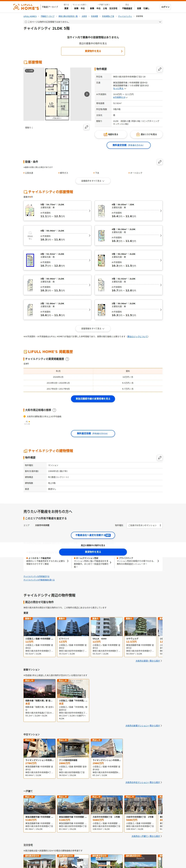The height and width of the screenshot is (868, 186).
Task: Flood risk icon on 浸水リスクを見る
Action: point(138,134)
